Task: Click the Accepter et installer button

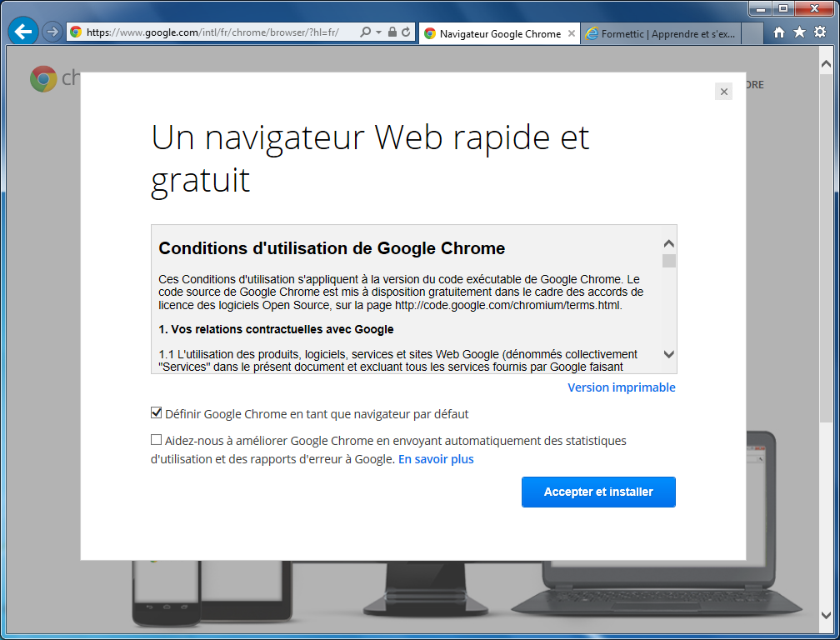Action: tap(598, 492)
